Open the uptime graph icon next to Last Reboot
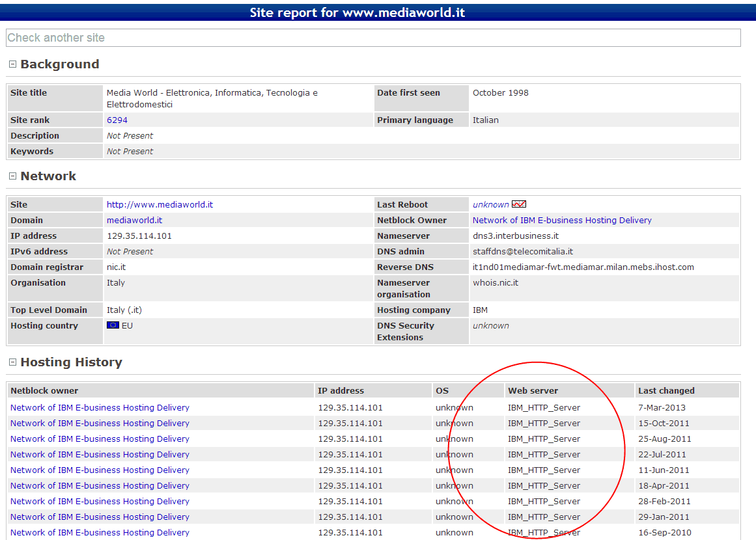 [x=519, y=204]
